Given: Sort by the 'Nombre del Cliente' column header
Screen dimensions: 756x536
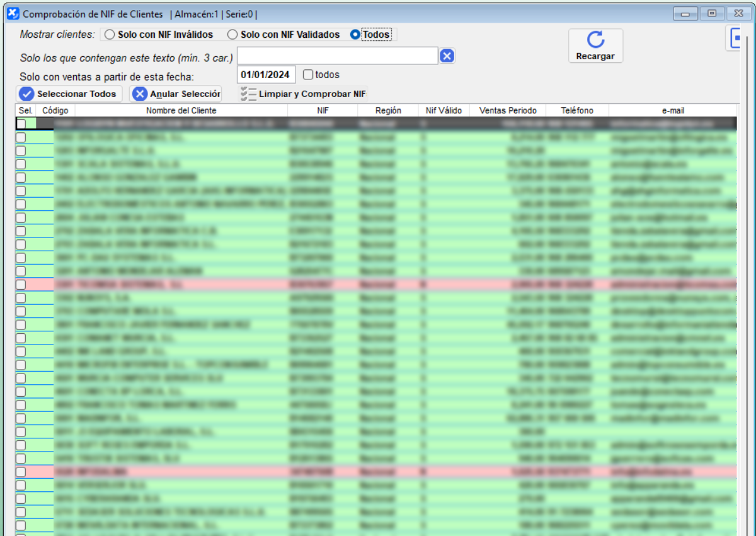Looking at the screenshot, I should (x=181, y=110).
